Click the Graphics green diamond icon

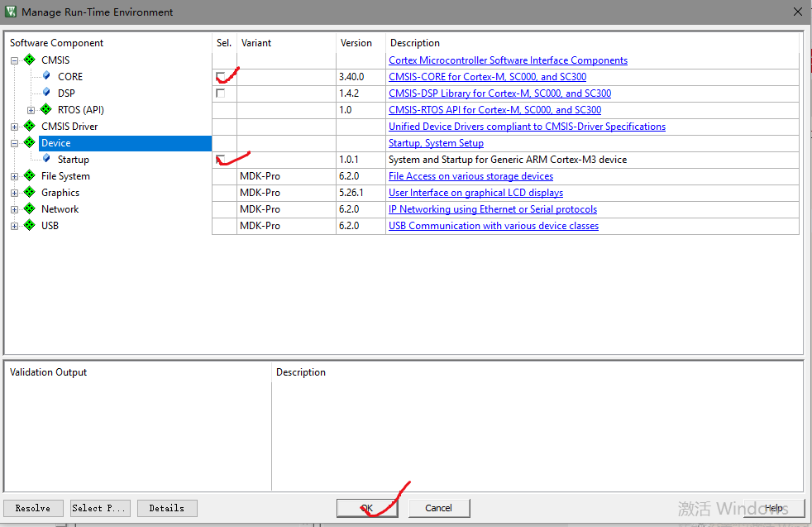[x=30, y=192]
